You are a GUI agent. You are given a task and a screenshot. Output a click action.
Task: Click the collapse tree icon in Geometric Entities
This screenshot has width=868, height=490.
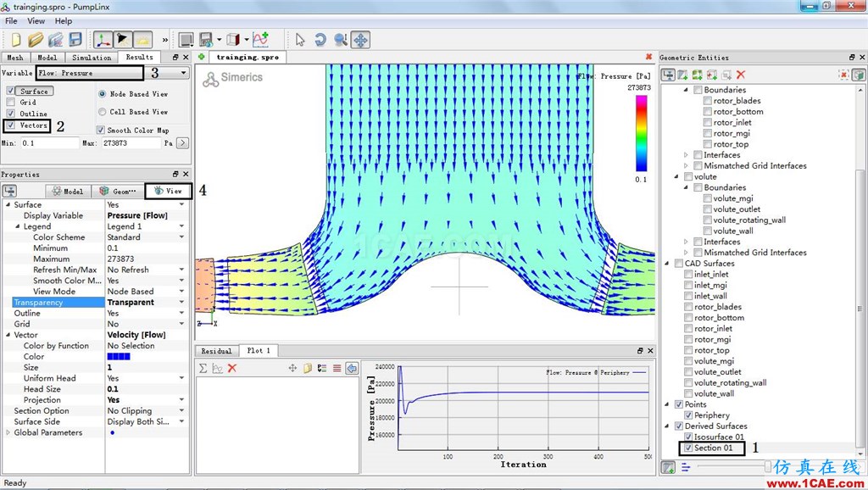[x=669, y=75]
